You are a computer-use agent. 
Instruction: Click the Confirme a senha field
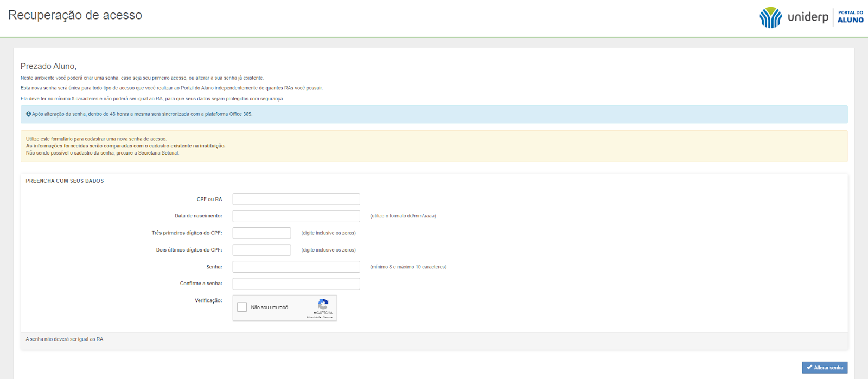[296, 284]
